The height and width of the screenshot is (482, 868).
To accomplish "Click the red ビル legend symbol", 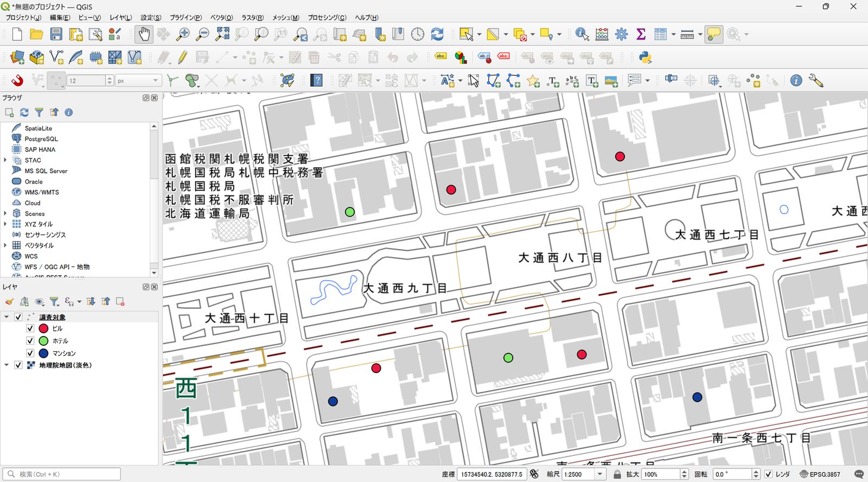I will [x=44, y=328].
